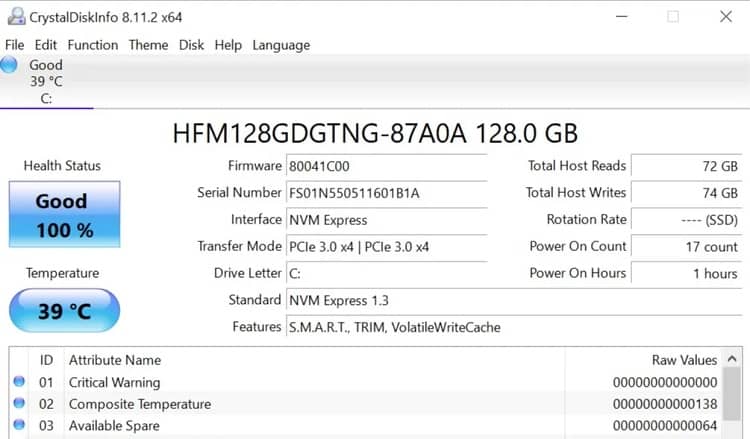Open the Help menu

tap(228, 45)
